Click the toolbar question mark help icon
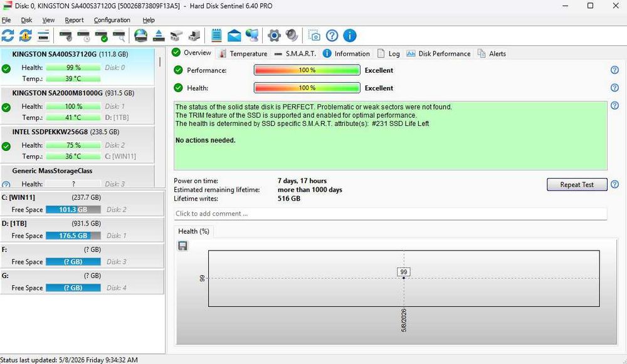 pos(332,36)
